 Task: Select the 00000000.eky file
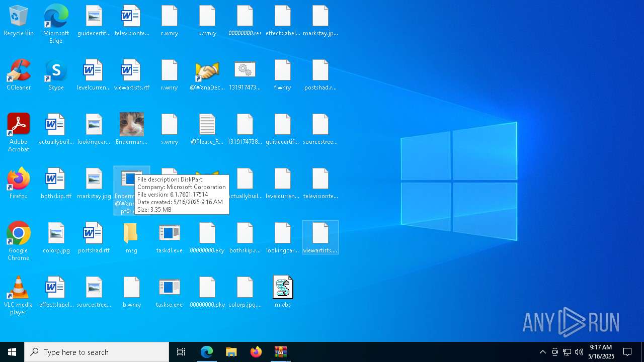click(207, 238)
